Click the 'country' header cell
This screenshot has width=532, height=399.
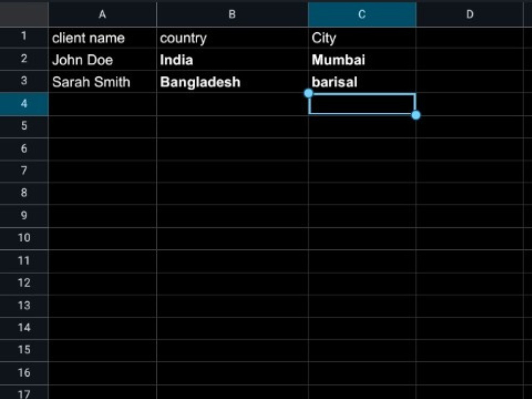click(232, 38)
